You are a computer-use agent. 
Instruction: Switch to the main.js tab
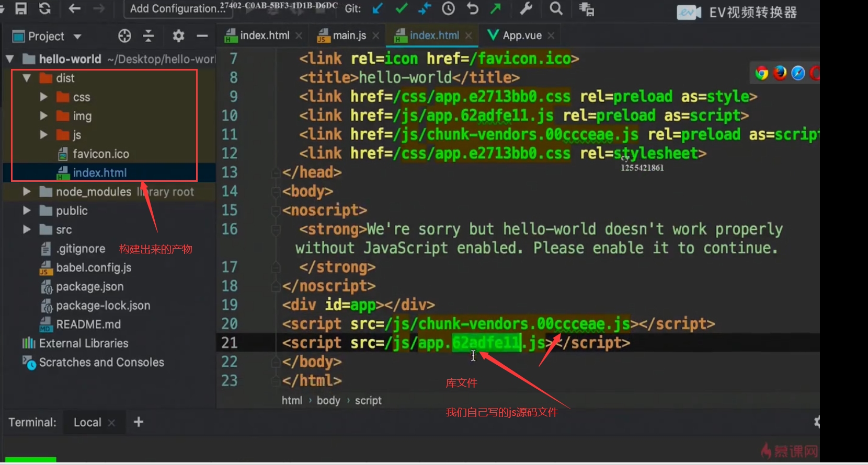[x=348, y=36]
